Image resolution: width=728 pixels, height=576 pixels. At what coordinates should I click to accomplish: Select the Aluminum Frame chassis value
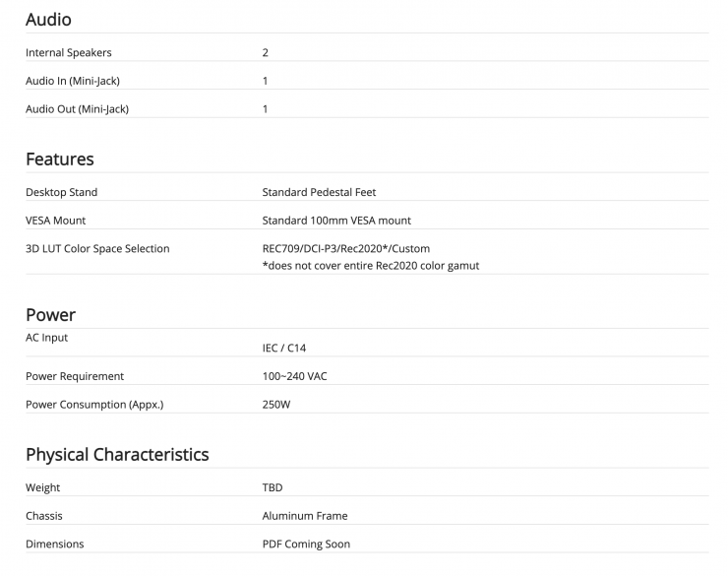click(304, 516)
